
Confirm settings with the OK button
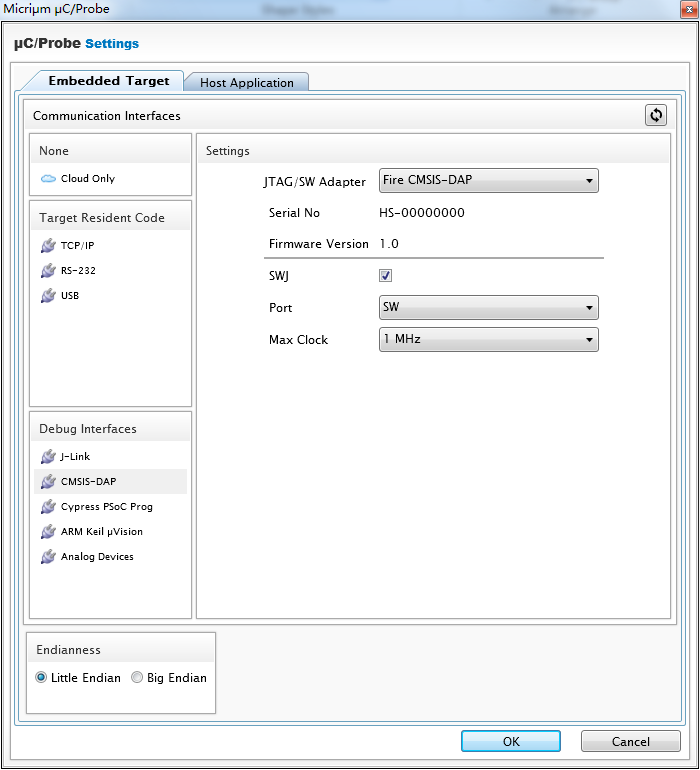point(511,741)
